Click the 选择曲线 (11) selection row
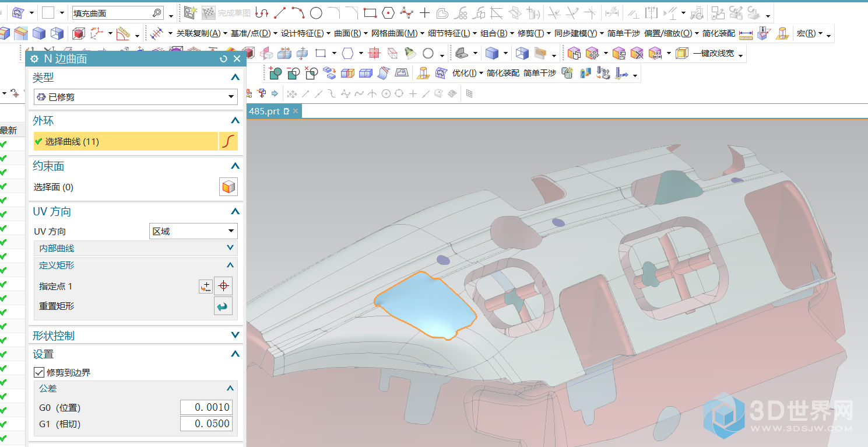This screenshot has width=868, height=447. [x=125, y=141]
